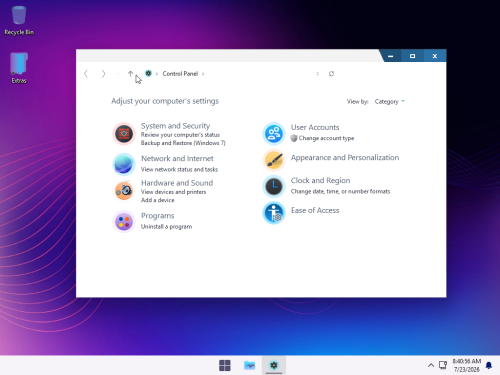Show hidden icons in system tray
500x375 pixels.
click(x=431, y=365)
